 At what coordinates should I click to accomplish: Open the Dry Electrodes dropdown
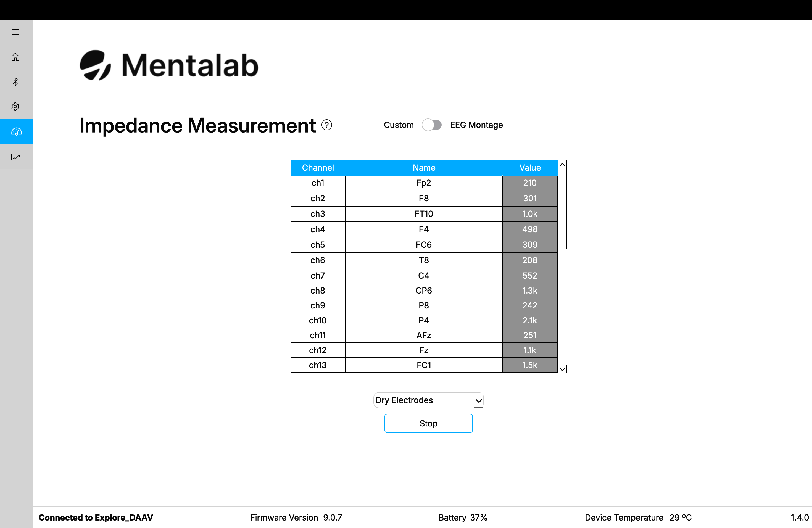(423, 400)
